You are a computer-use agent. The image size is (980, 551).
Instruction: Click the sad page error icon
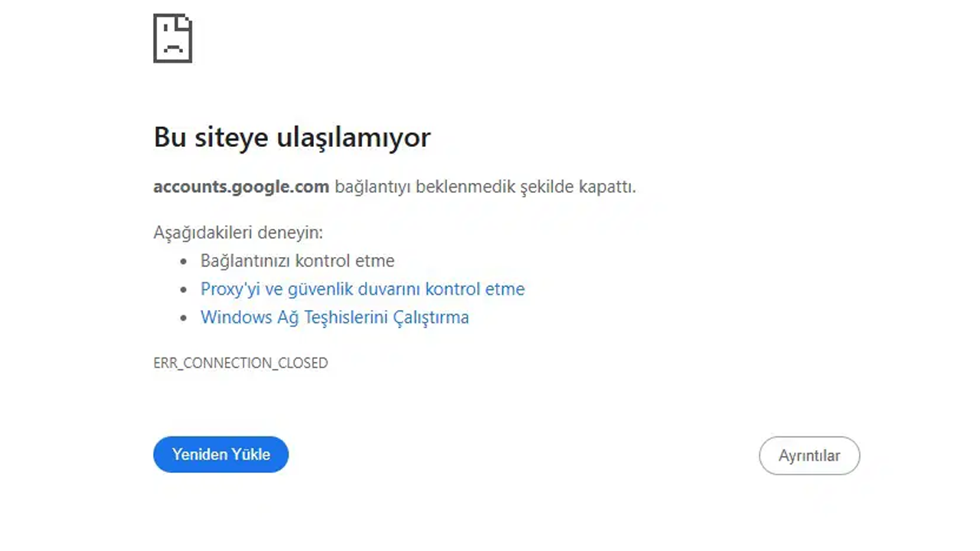click(x=172, y=38)
